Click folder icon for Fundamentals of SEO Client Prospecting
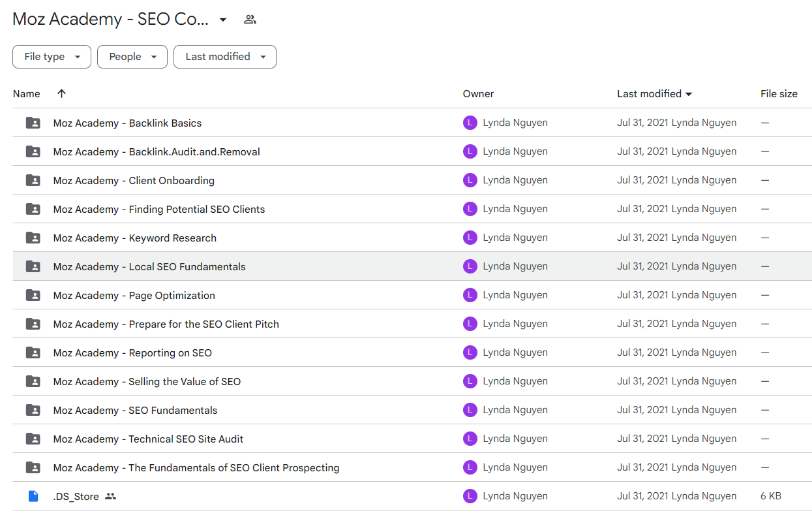 [x=33, y=467]
